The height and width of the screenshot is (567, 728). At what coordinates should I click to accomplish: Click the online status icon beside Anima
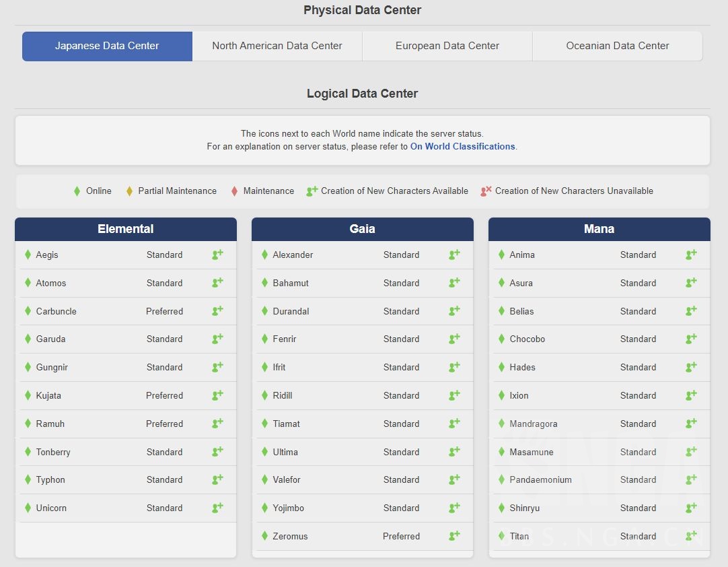[501, 255]
